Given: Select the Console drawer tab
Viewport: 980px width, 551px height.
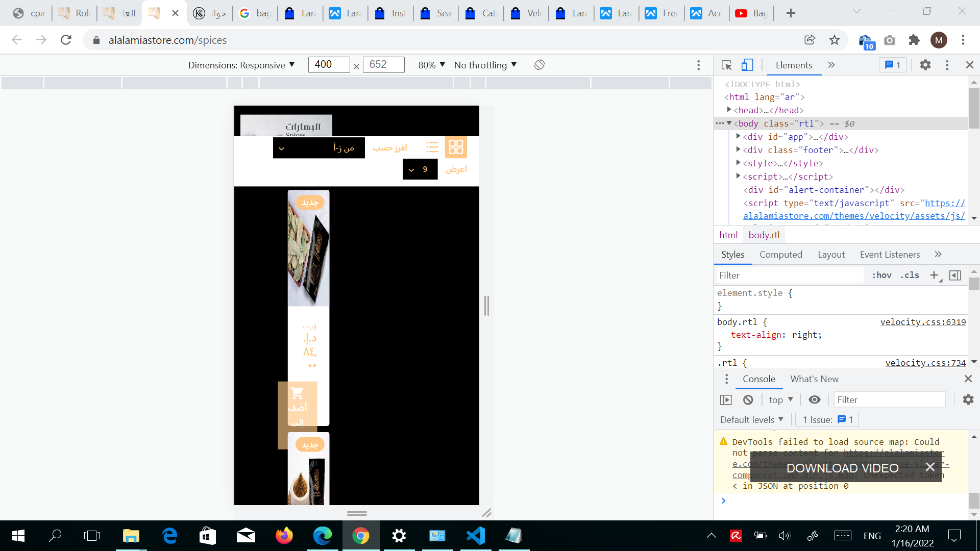Looking at the screenshot, I should [x=759, y=379].
